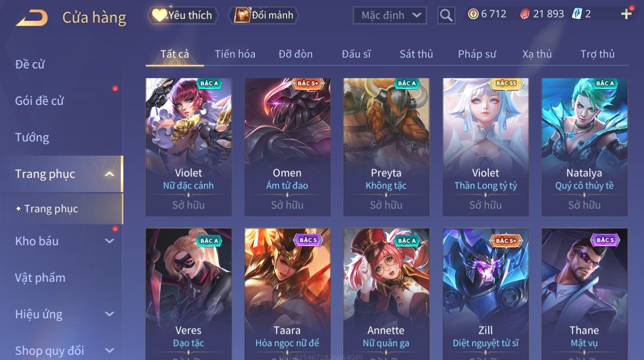Select the Tiến hóa tab
This screenshot has width=644, height=360.
[235, 54]
